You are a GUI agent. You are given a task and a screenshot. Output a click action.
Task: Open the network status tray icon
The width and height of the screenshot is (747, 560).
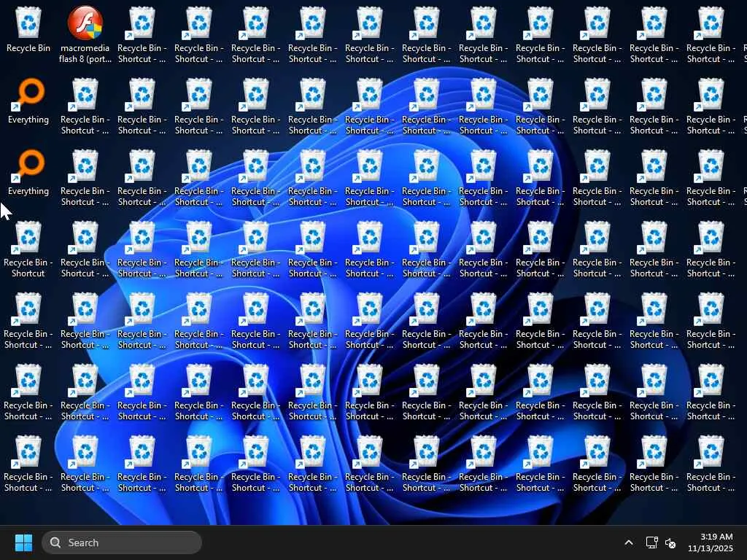(651, 542)
